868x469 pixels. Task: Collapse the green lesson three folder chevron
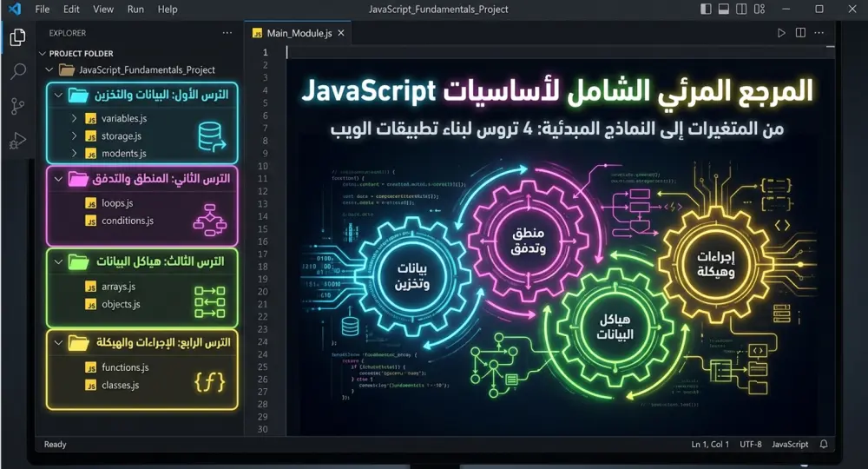click(x=58, y=261)
